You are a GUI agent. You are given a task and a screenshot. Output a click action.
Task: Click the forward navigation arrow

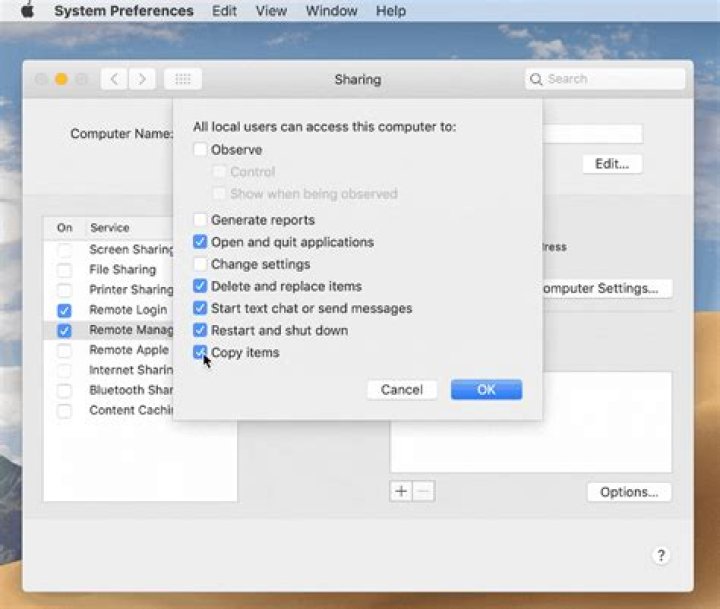pyautogui.click(x=142, y=79)
